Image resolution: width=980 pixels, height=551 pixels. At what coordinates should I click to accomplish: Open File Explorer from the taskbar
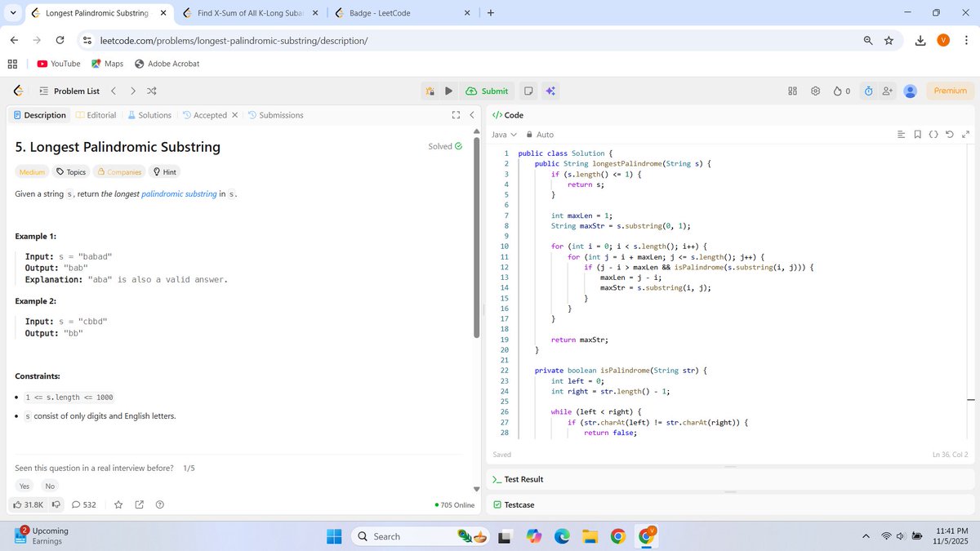[590, 535]
